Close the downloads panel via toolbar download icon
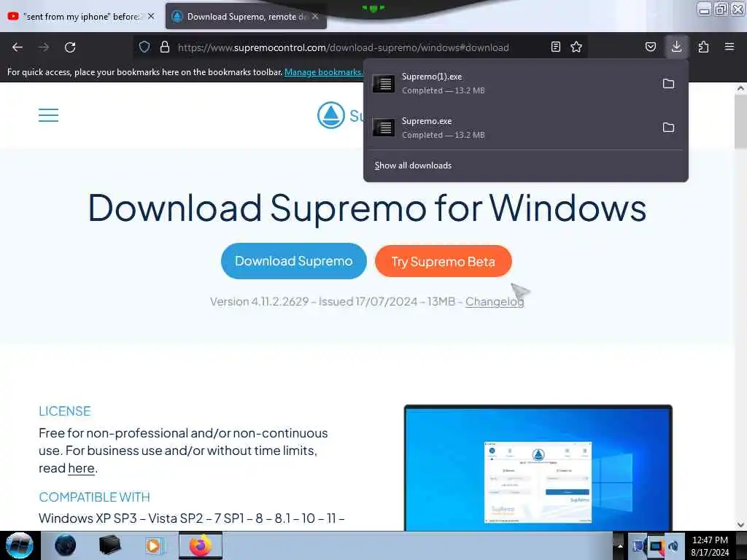 tap(676, 47)
